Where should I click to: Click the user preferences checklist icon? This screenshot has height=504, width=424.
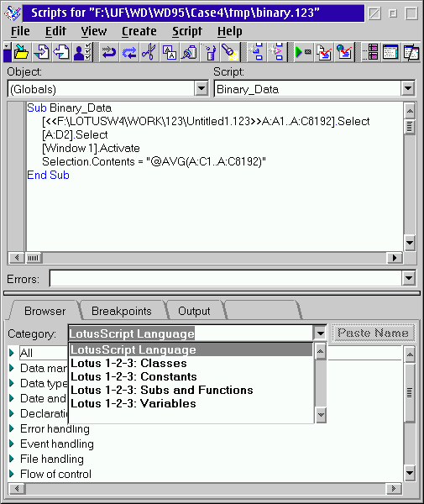(82, 52)
